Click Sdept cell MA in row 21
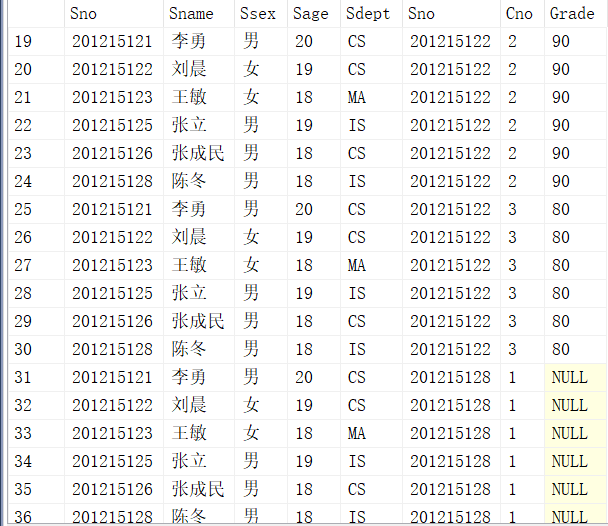 pyautogui.click(x=371, y=97)
